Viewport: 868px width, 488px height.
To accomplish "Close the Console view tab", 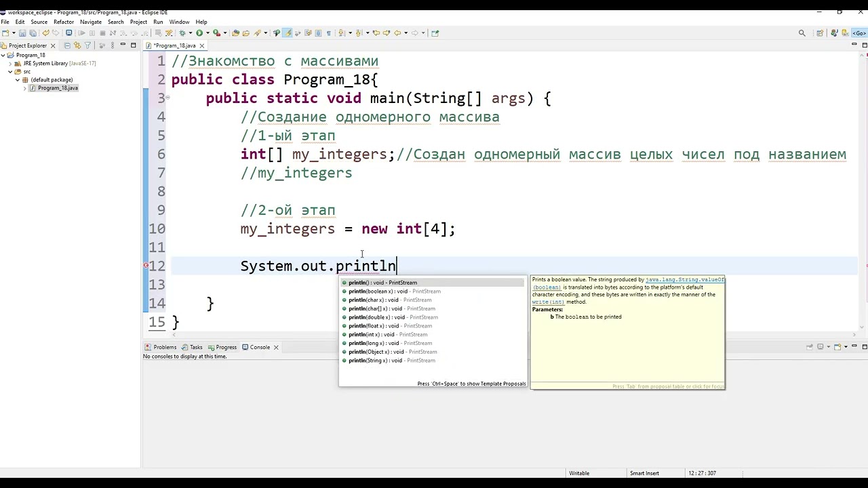I will (276, 347).
